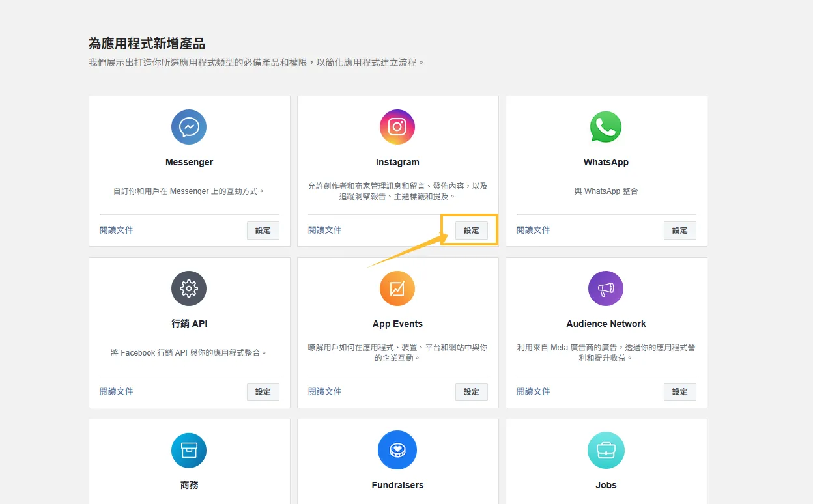Open the Instagram 閱讀文件 link
813x504 pixels.
click(x=324, y=230)
